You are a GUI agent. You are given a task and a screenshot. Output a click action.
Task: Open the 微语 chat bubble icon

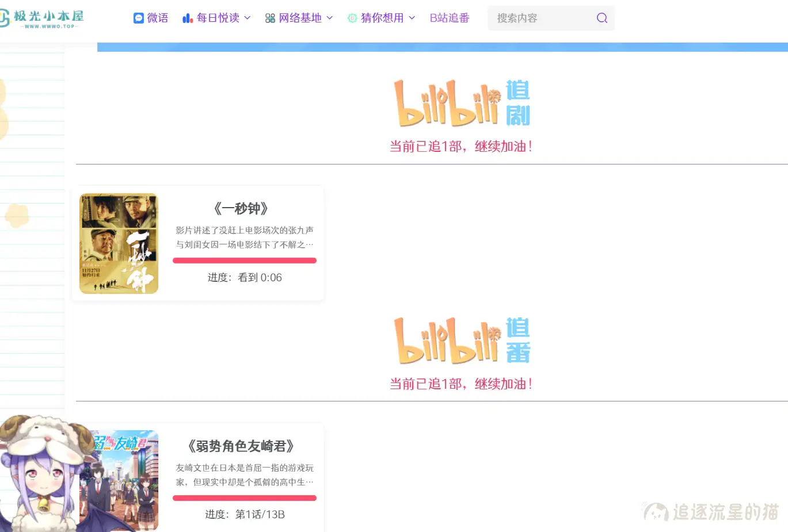139,18
